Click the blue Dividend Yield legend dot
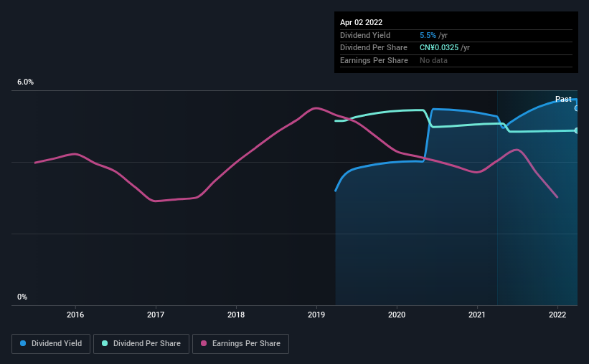 pos(24,344)
